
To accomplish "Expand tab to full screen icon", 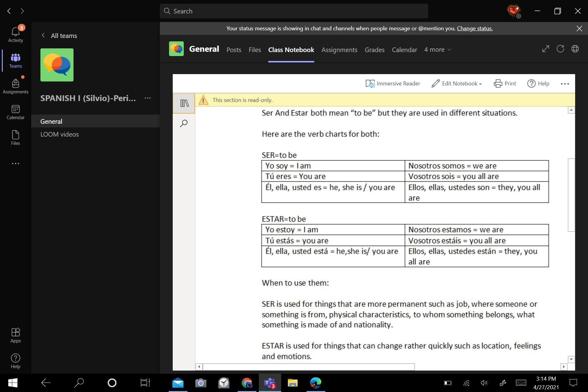I will click(x=545, y=49).
